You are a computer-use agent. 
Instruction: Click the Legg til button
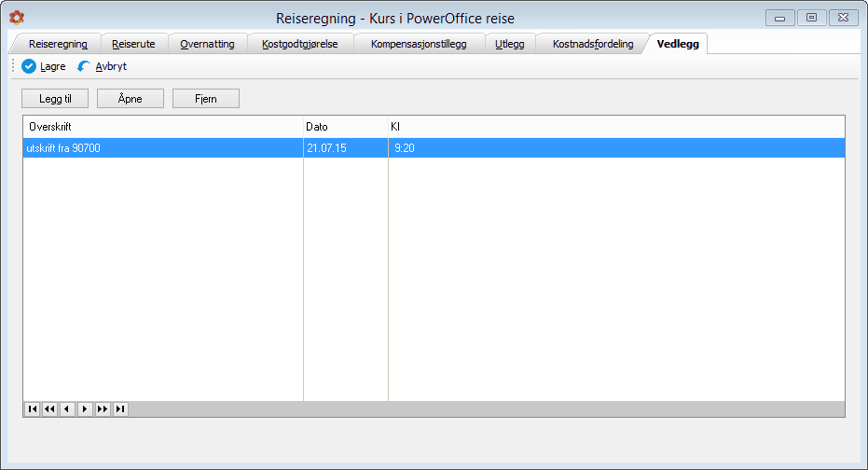[x=55, y=99]
